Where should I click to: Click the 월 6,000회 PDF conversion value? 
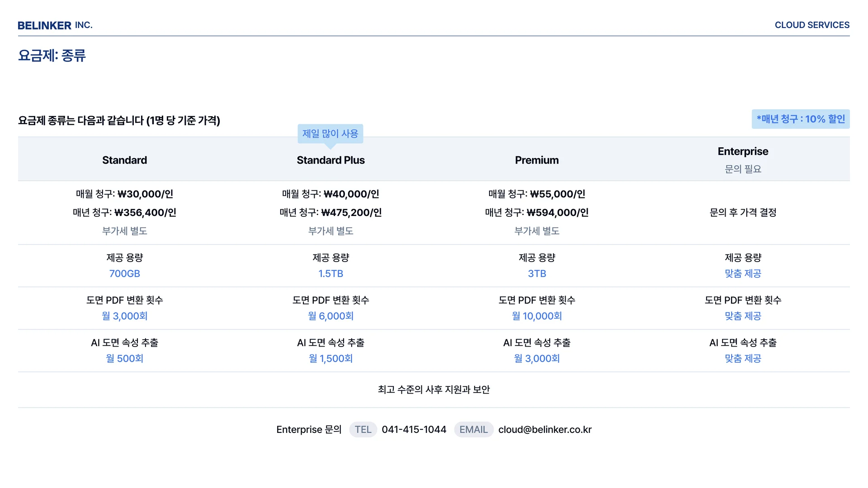(330, 316)
